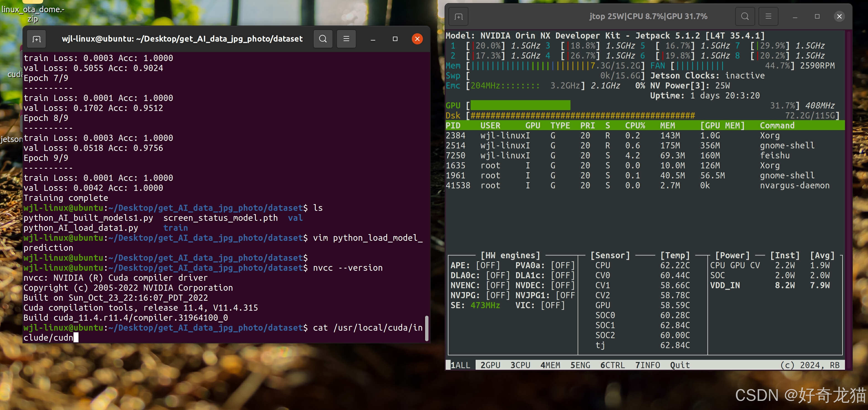The height and width of the screenshot is (410, 868).
Task: Select gnome-shell row with PID 2514
Action: (645, 145)
